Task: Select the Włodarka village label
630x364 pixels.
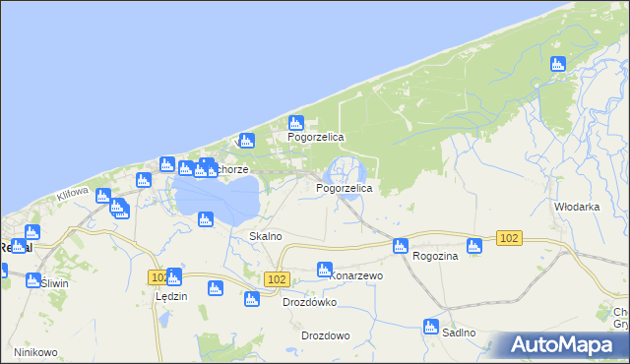Action: click(577, 207)
